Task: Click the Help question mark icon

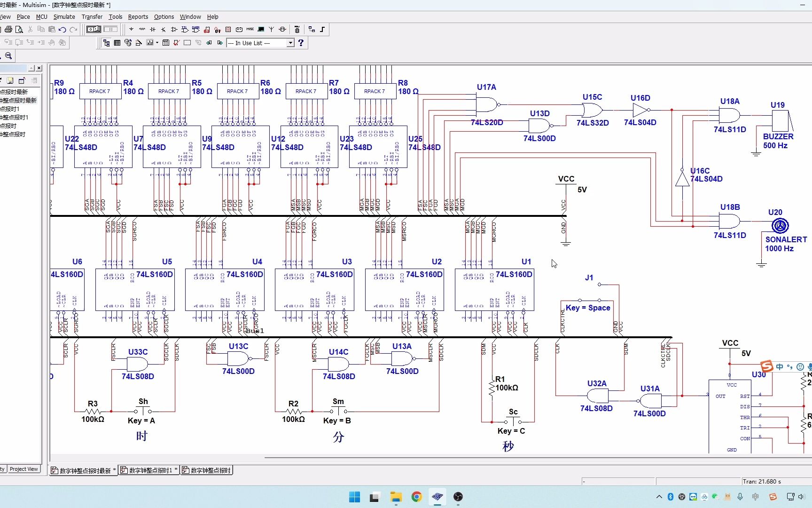Action: pos(301,43)
